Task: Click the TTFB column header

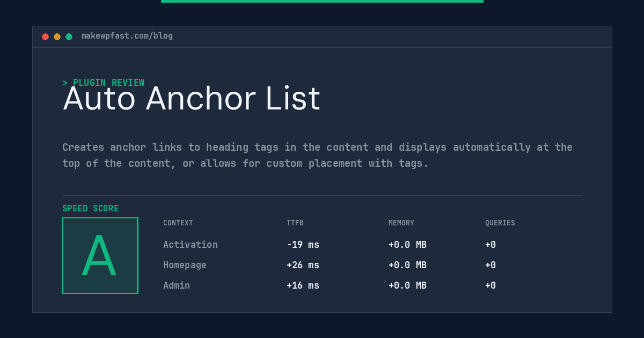Action: tap(295, 223)
